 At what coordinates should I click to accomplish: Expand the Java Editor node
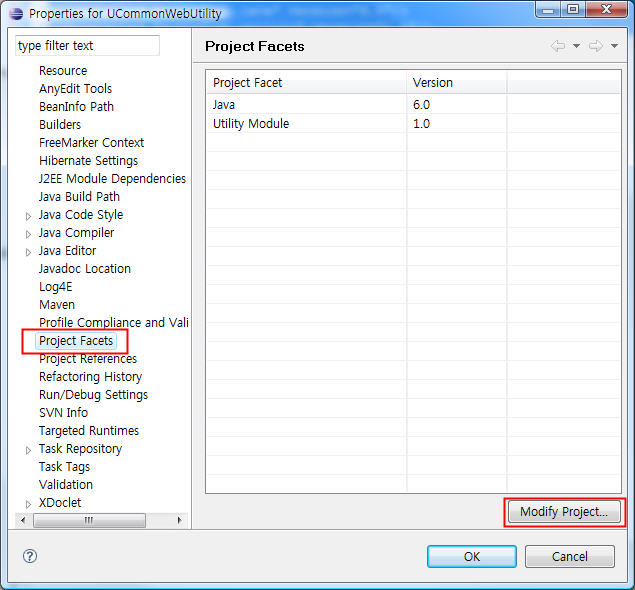click(28, 252)
